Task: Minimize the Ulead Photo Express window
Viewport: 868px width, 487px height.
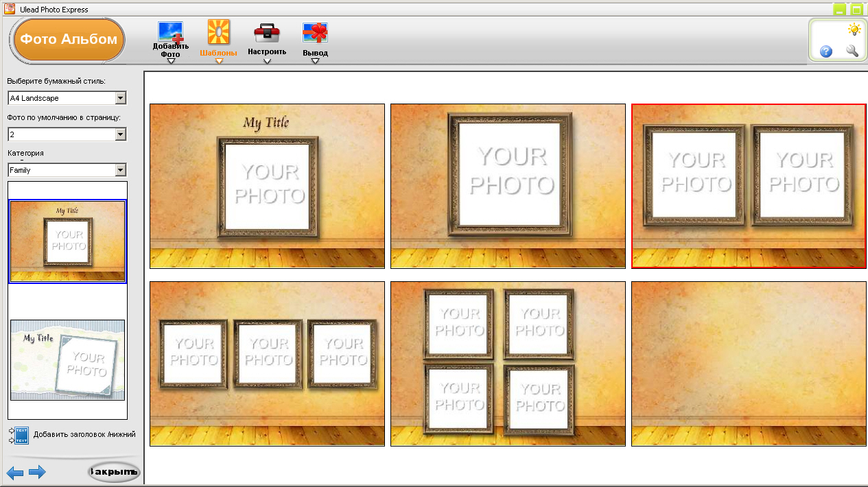Action: pos(839,9)
